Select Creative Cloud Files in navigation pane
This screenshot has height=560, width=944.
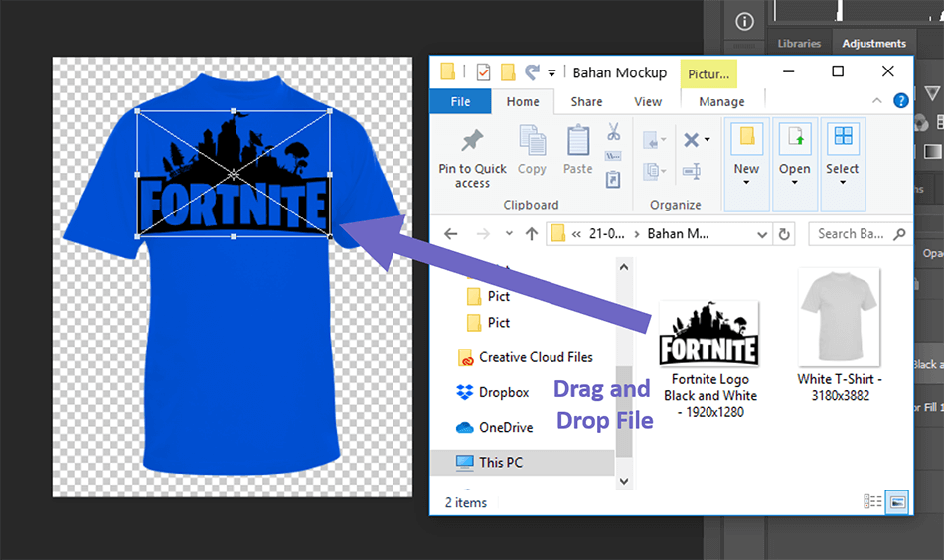point(525,357)
